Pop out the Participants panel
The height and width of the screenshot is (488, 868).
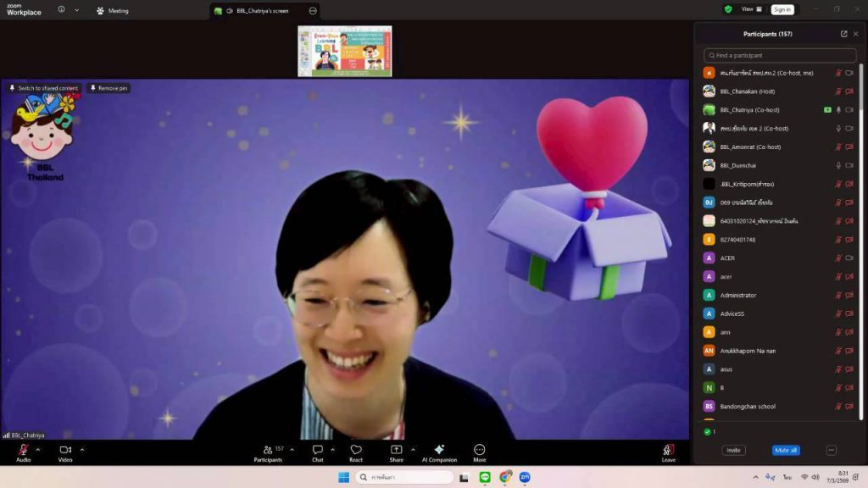click(843, 34)
